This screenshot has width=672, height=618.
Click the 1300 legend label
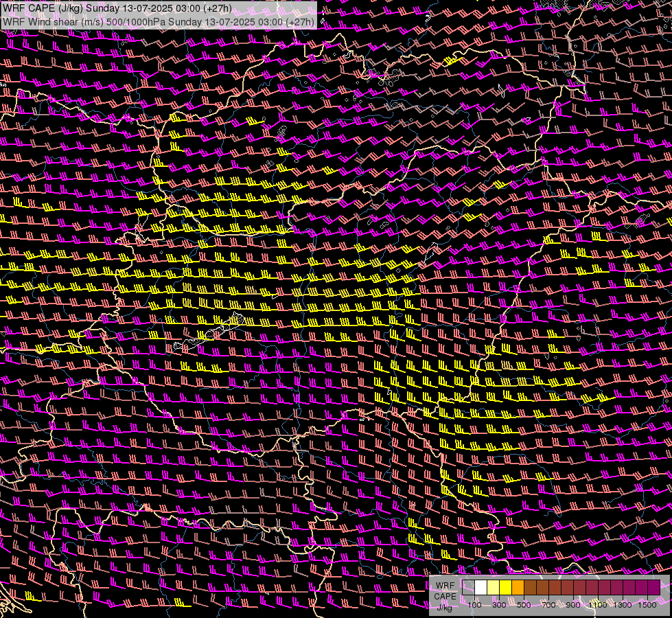[x=623, y=605]
